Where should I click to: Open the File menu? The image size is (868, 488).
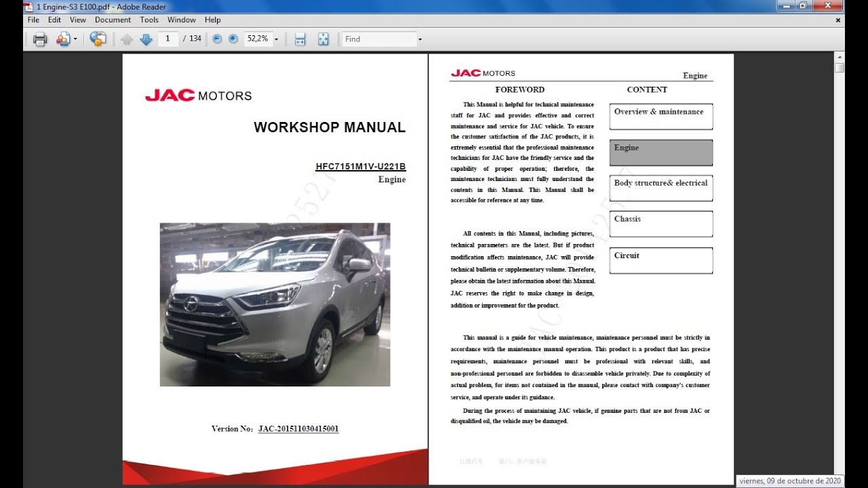(33, 20)
